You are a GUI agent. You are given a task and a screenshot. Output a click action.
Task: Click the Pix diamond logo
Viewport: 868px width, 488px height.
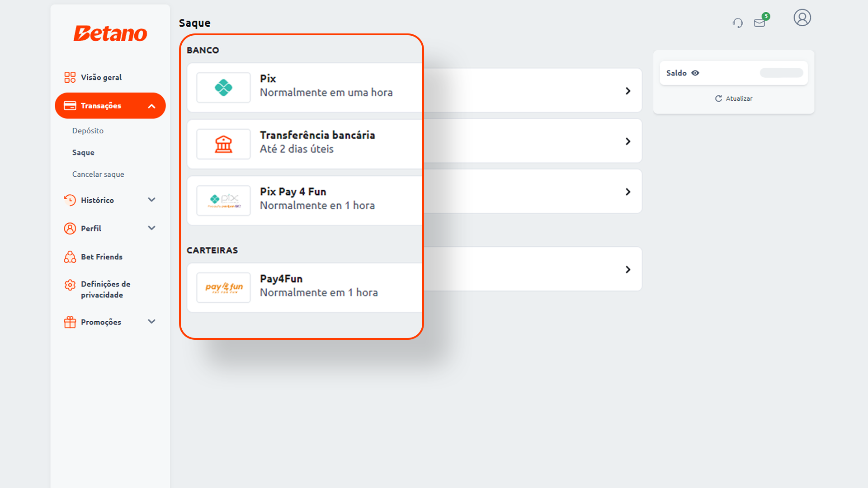coord(223,88)
